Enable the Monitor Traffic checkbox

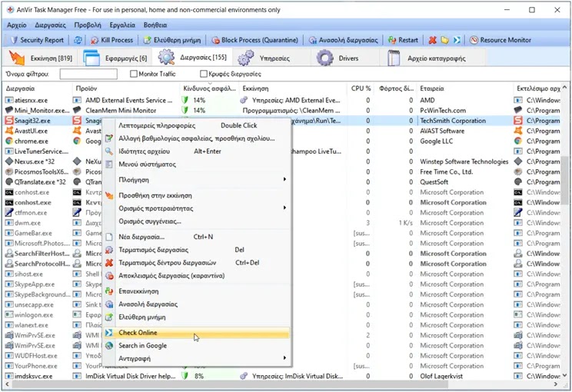tap(134, 74)
